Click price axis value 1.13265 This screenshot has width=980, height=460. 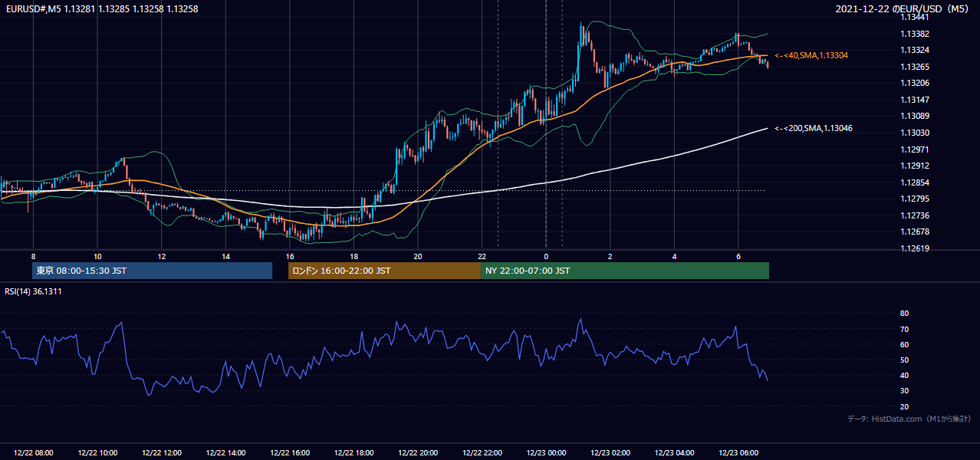coord(915,67)
